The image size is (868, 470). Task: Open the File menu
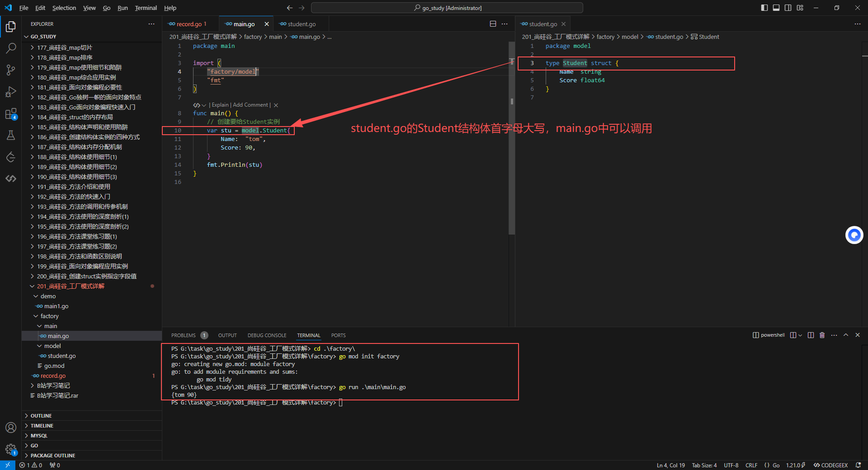pyautogui.click(x=24, y=8)
